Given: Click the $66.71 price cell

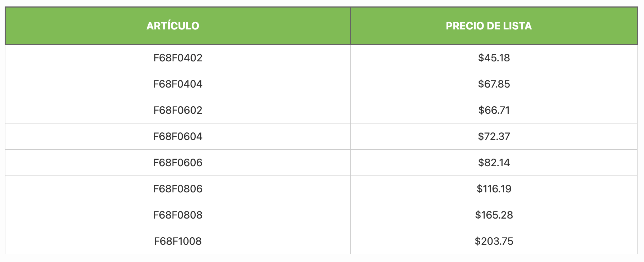Looking at the screenshot, I should pos(494,110).
